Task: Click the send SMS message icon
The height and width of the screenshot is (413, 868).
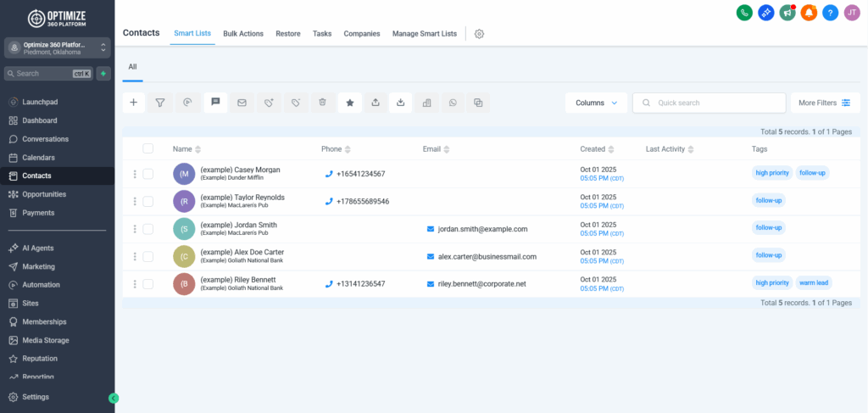Action: pos(216,103)
